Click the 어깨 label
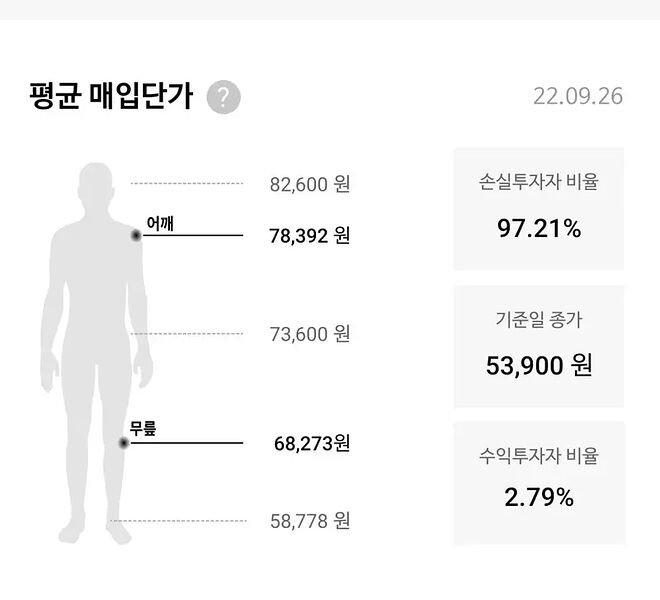The height and width of the screenshot is (600, 660). point(160,223)
